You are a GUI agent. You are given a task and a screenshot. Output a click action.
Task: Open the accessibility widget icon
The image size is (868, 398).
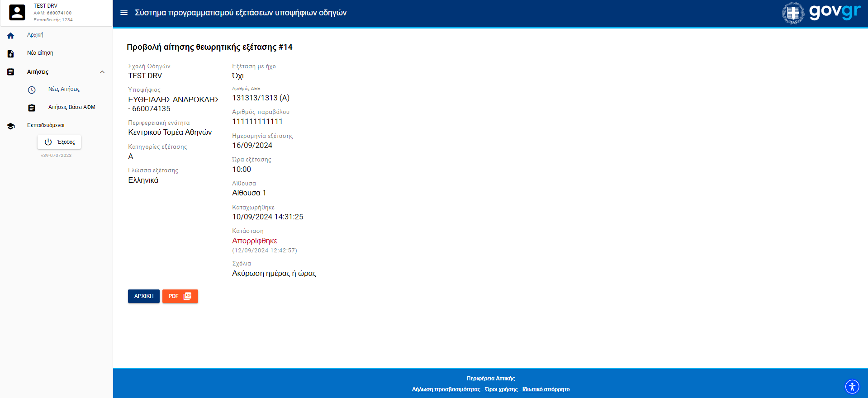click(852, 387)
